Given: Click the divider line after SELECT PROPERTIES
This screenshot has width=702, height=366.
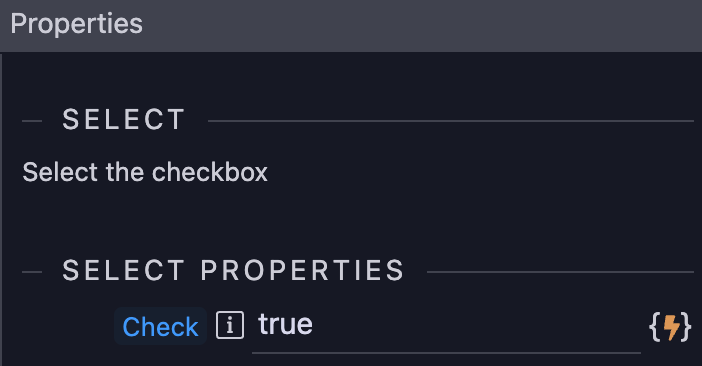Looking at the screenshot, I should [x=561, y=272].
